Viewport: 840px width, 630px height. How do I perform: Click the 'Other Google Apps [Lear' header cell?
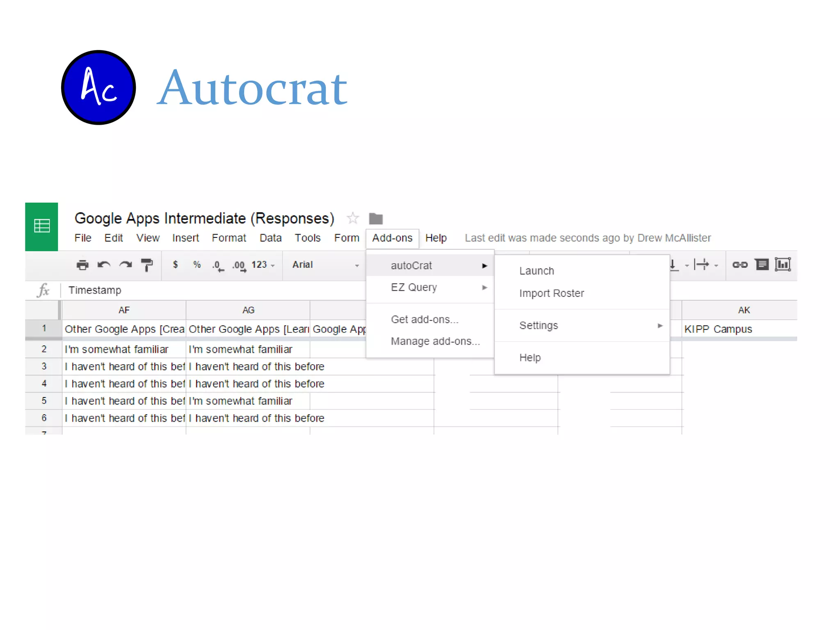[x=248, y=329]
